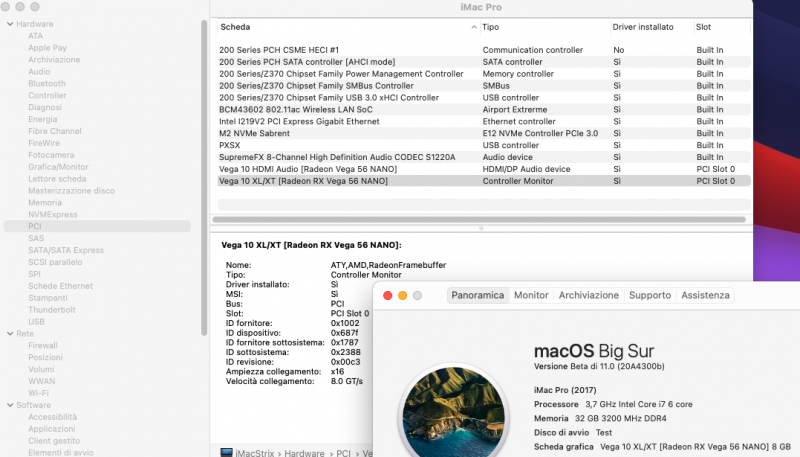Click the macOS Big Sur logo image

(x=453, y=412)
